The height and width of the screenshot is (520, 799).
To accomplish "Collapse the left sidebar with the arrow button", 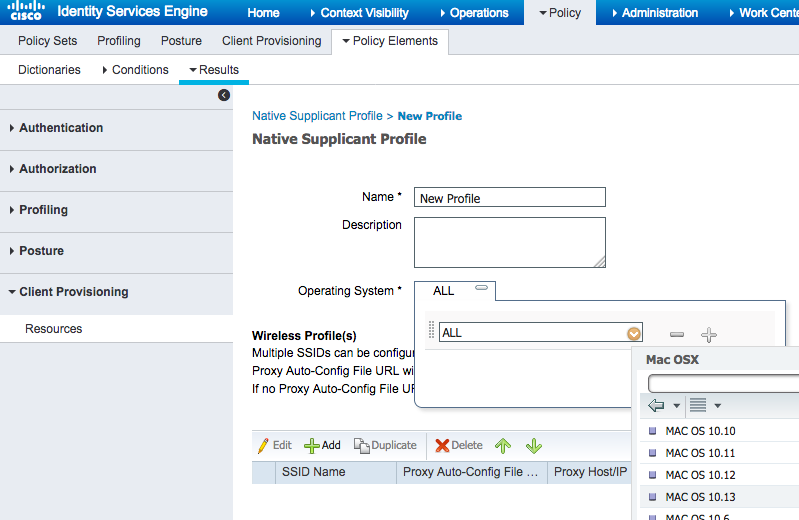I will (x=224, y=95).
